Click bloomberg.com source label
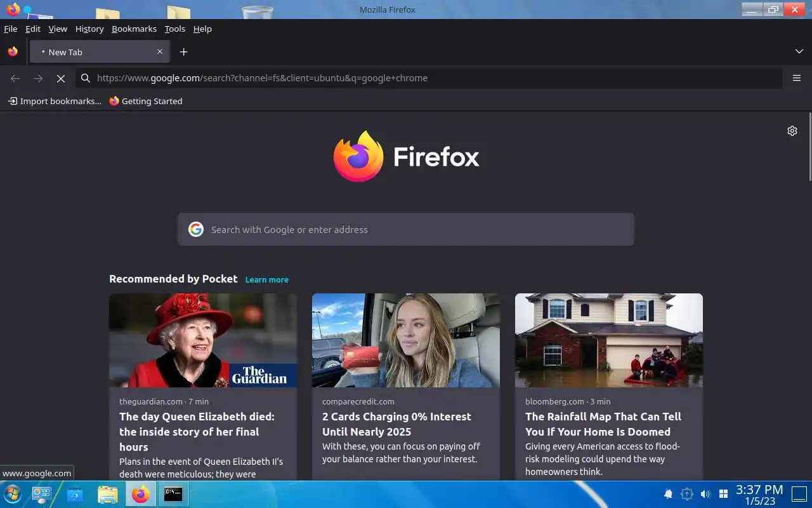The width and height of the screenshot is (812, 508). (x=554, y=401)
